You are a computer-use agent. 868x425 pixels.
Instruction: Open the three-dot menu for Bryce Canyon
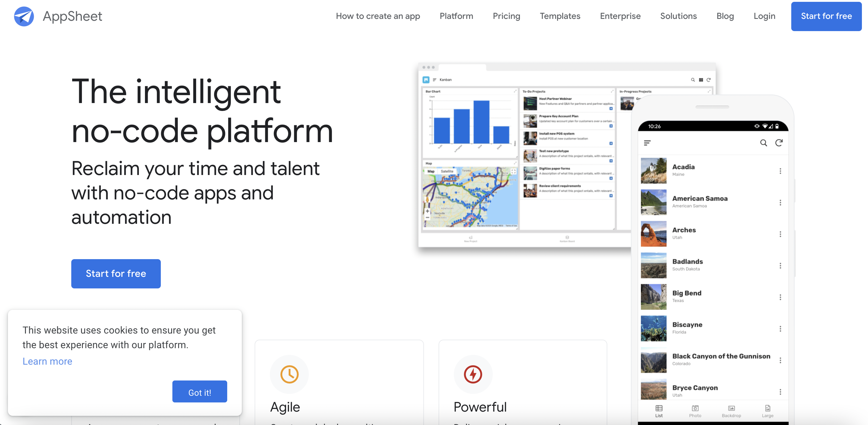tap(780, 392)
